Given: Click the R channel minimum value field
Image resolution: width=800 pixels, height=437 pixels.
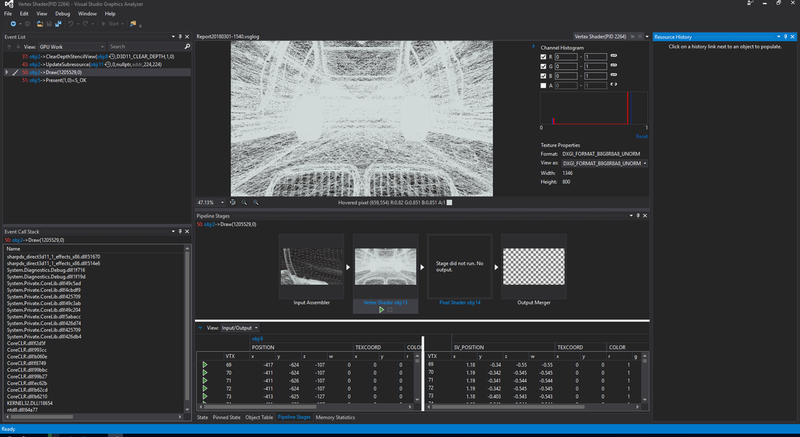Looking at the screenshot, I should 566,57.
